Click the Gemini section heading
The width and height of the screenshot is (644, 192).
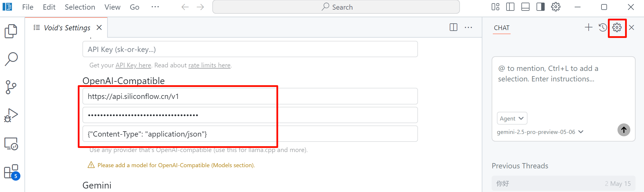coord(97,185)
